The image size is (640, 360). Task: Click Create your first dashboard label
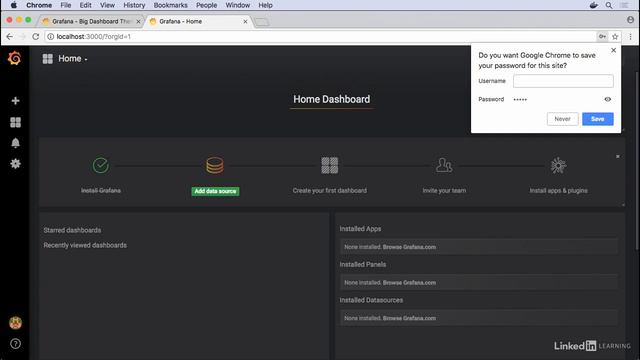(329, 191)
